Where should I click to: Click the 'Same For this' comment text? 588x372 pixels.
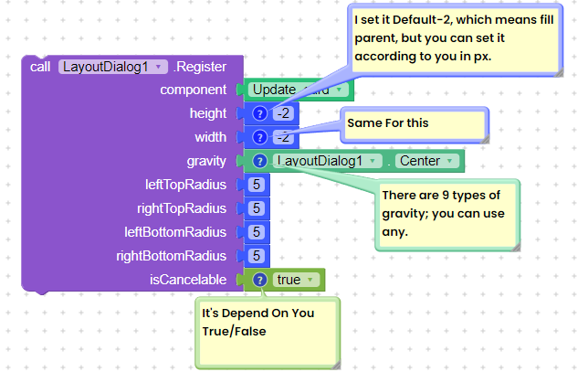tap(388, 123)
